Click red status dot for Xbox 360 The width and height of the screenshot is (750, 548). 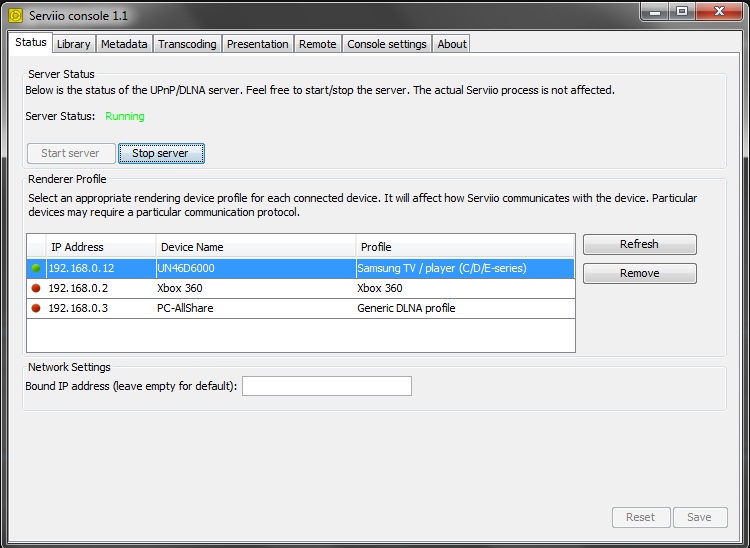36,288
